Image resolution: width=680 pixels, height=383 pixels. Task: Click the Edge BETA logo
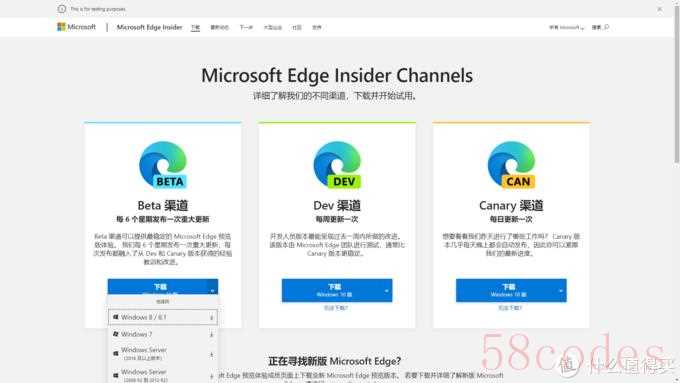[163, 165]
